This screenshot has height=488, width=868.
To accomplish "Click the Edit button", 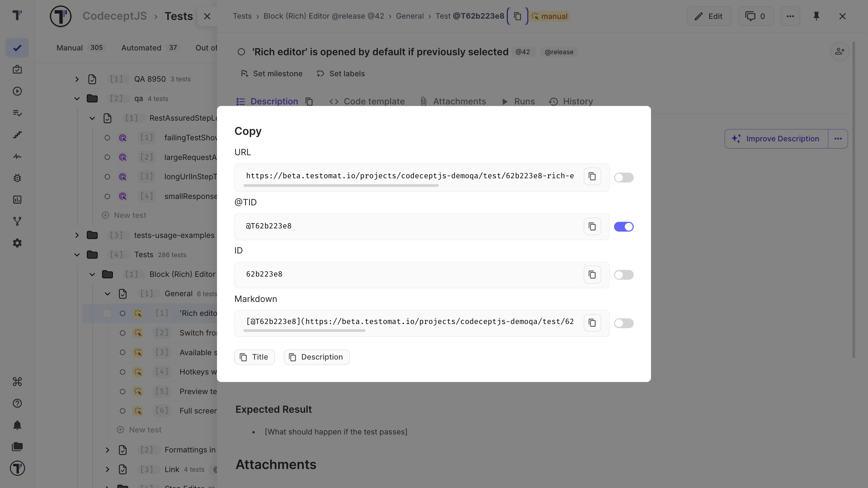I will click(x=709, y=16).
